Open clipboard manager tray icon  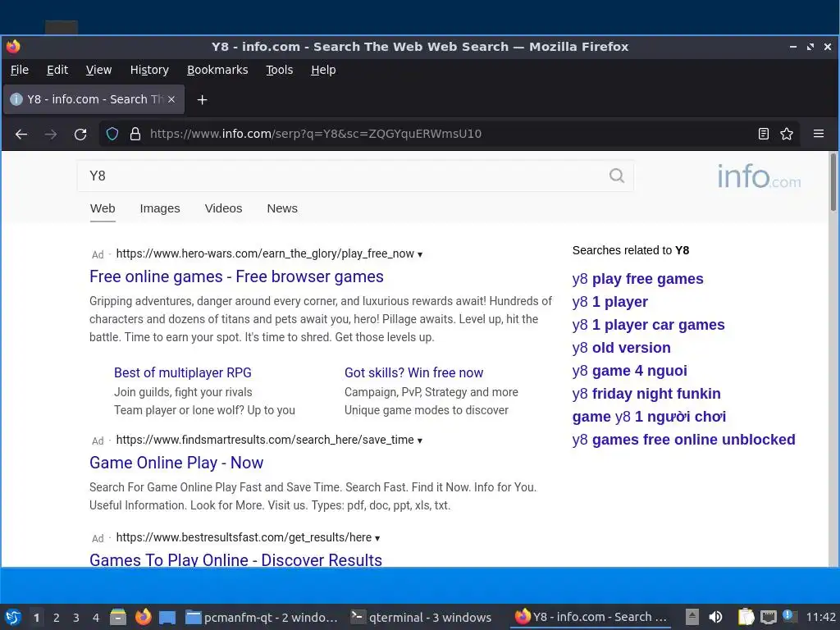(746, 617)
